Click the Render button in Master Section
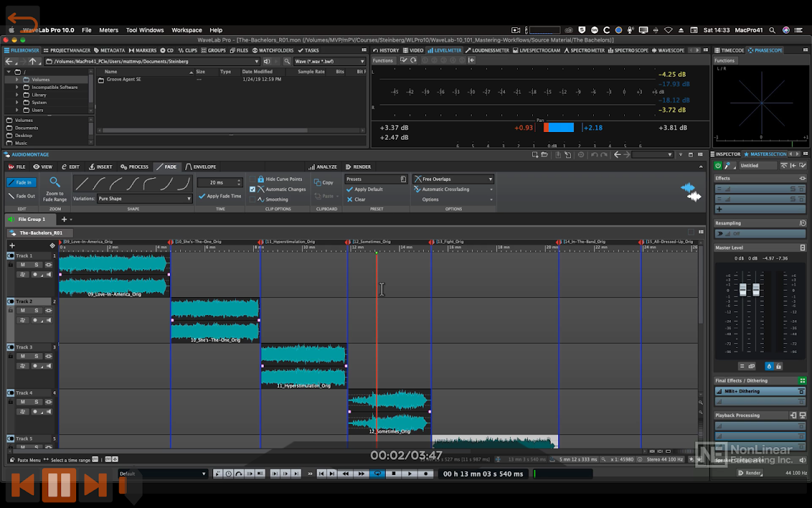Viewport: 812px width, 508px height. point(749,472)
